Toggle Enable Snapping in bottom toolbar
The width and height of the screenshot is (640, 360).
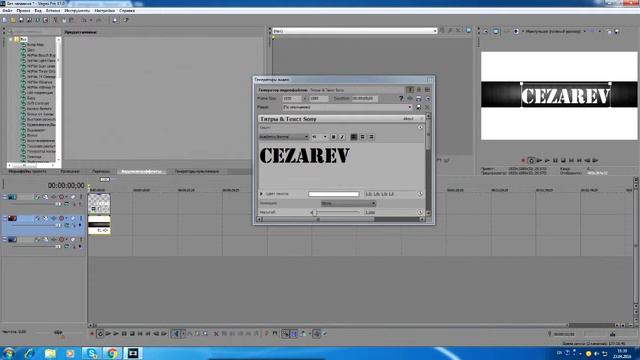pyautogui.click(x=285, y=334)
